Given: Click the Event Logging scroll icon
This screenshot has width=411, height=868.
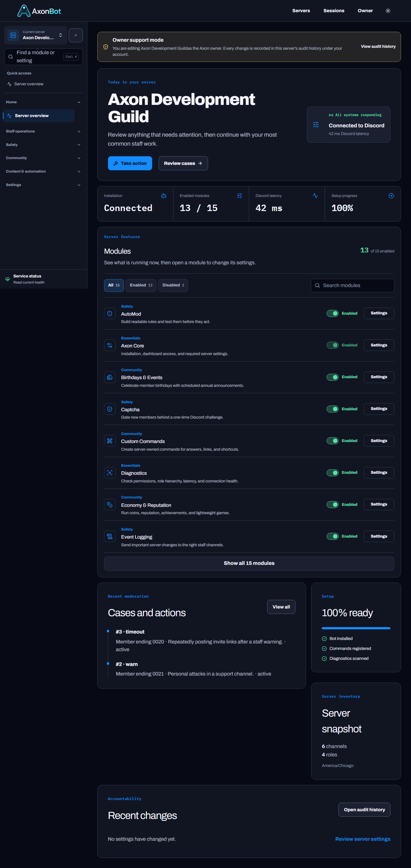Looking at the screenshot, I should (x=109, y=536).
